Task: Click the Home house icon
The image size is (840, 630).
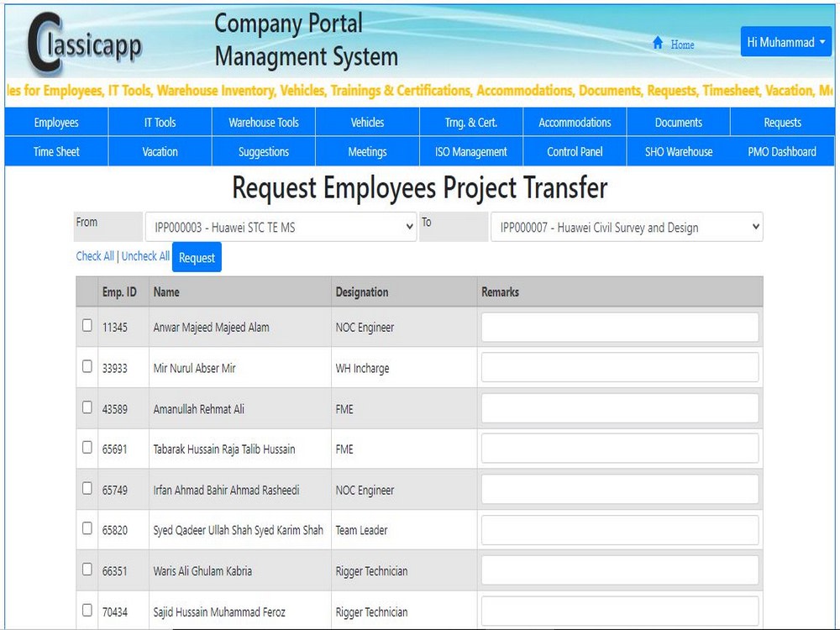Action: tap(658, 43)
